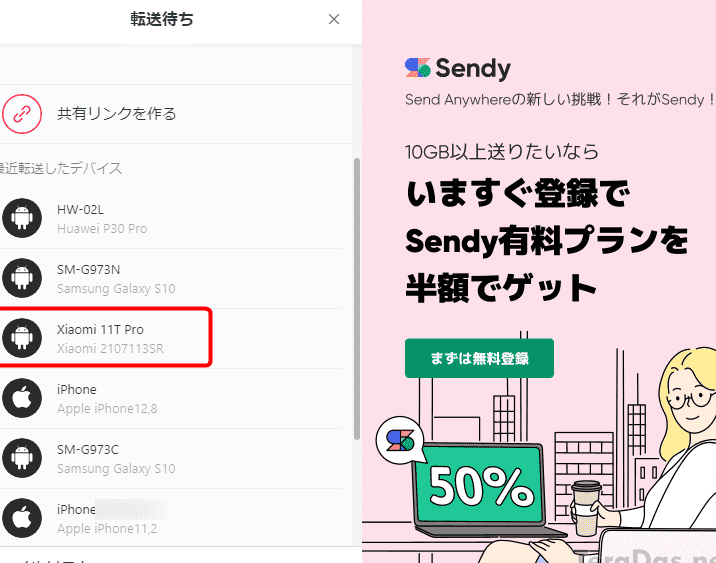Choose SM-G973C Samsung Galaxy S10 device
716x563 pixels.
116,459
